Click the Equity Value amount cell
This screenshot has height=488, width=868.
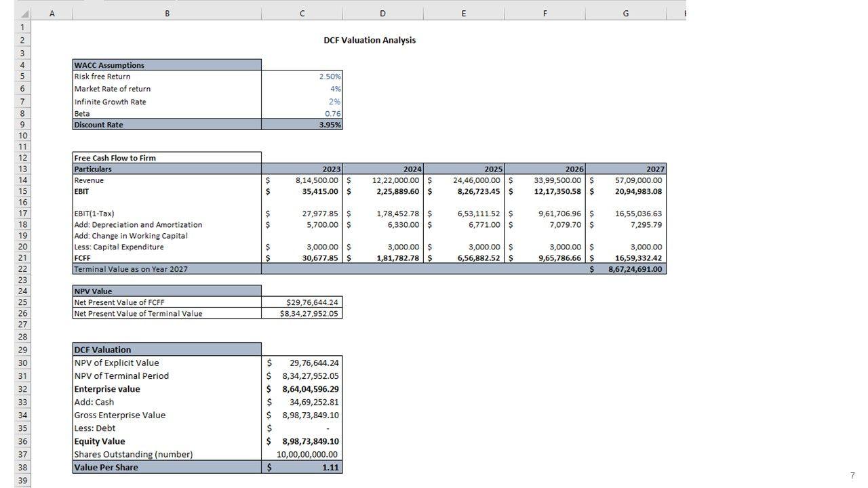pos(302,441)
